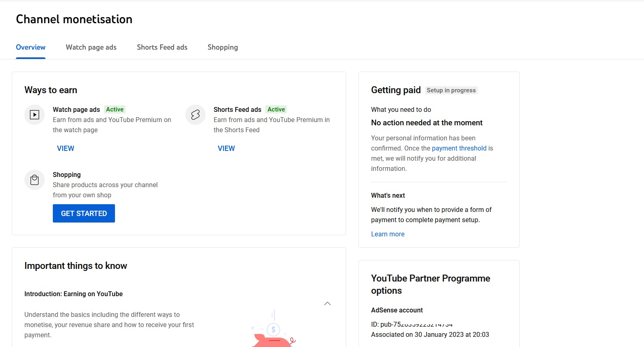
Task: Click the What you need to do label
Action: tap(401, 109)
